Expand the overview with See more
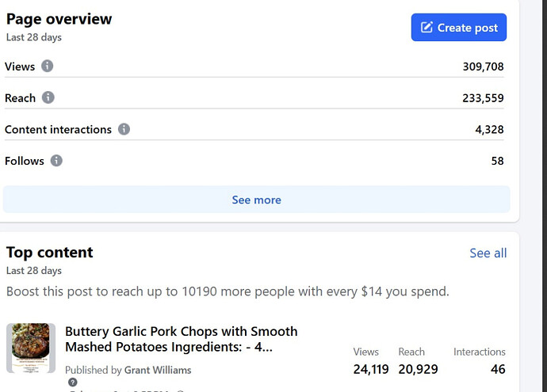The width and height of the screenshot is (547, 392). coord(256,200)
